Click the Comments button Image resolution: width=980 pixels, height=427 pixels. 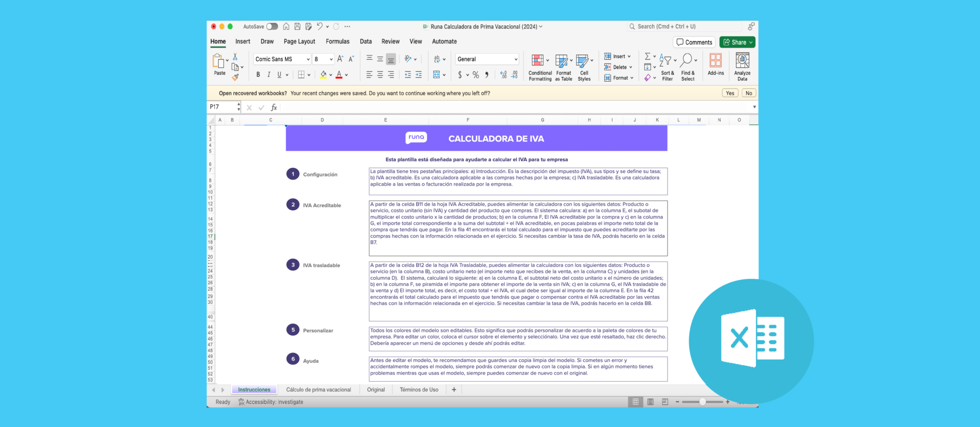pos(694,42)
